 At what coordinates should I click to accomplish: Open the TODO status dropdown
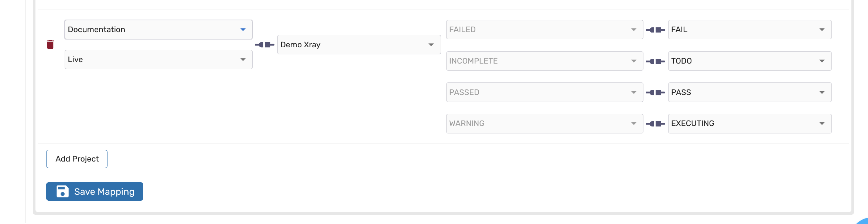tap(750, 61)
